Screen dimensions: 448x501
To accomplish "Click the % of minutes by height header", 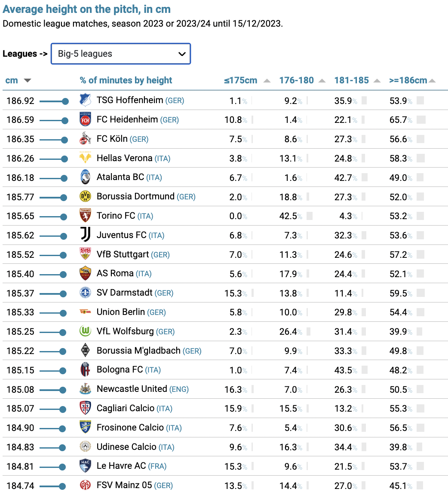I will click(x=126, y=80).
